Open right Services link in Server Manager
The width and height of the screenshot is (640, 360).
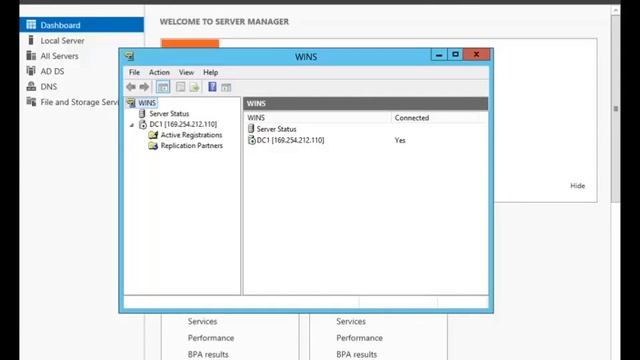click(351, 321)
